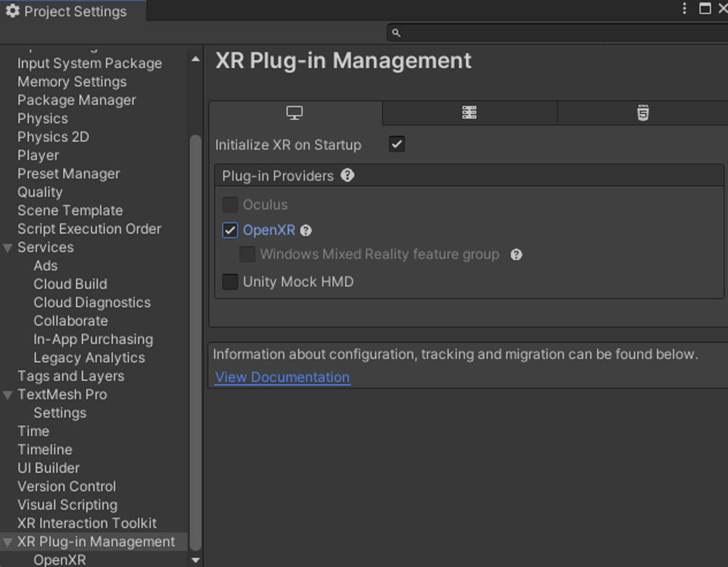Click the Project Settings gear icon

[12, 11]
